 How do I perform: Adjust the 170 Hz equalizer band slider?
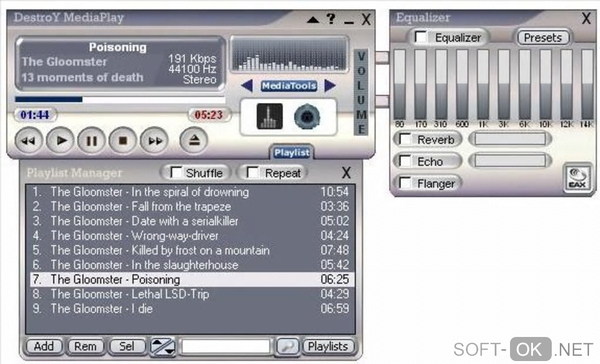(x=420, y=84)
